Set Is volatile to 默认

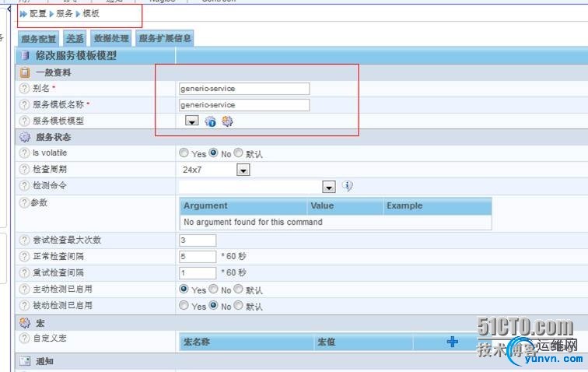tap(239, 153)
